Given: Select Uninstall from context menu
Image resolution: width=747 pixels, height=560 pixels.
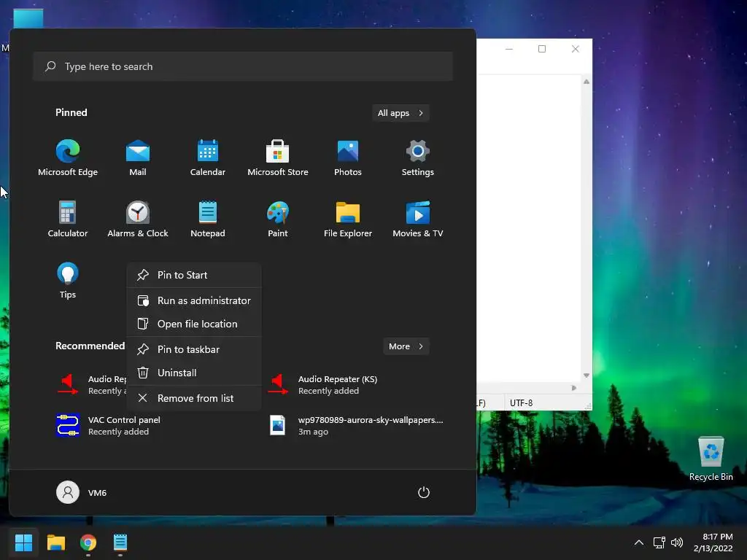Looking at the screenshot, I should tap(194, 373).
